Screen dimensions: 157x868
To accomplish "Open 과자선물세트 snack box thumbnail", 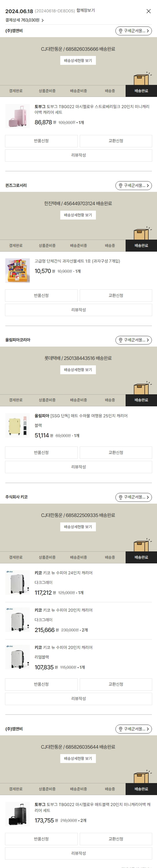I will 18,270.
